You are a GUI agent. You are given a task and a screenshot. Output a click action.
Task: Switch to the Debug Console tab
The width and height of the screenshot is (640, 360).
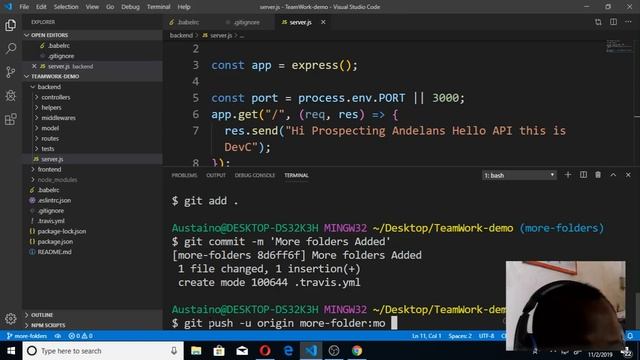255,175
